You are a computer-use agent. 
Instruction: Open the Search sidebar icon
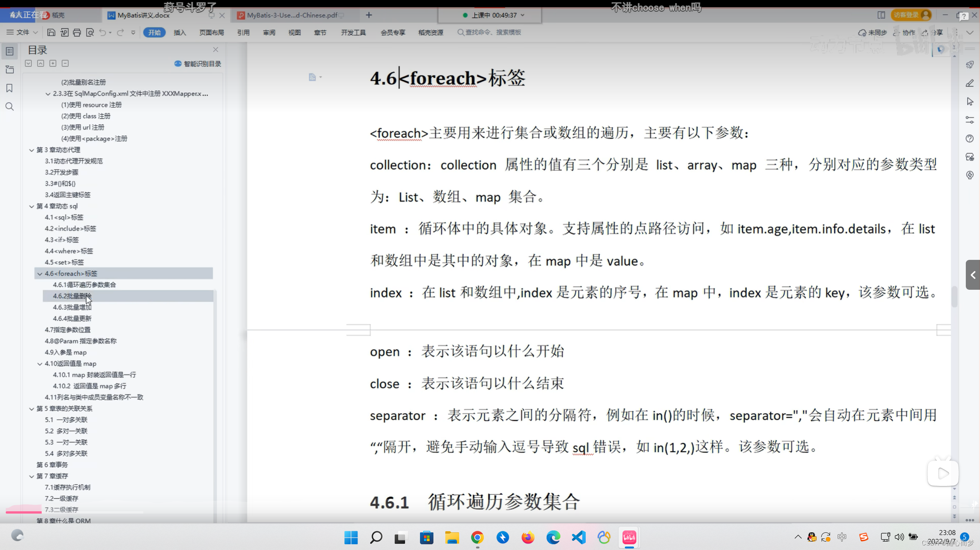pyautogui.click(x=10, y=107)
